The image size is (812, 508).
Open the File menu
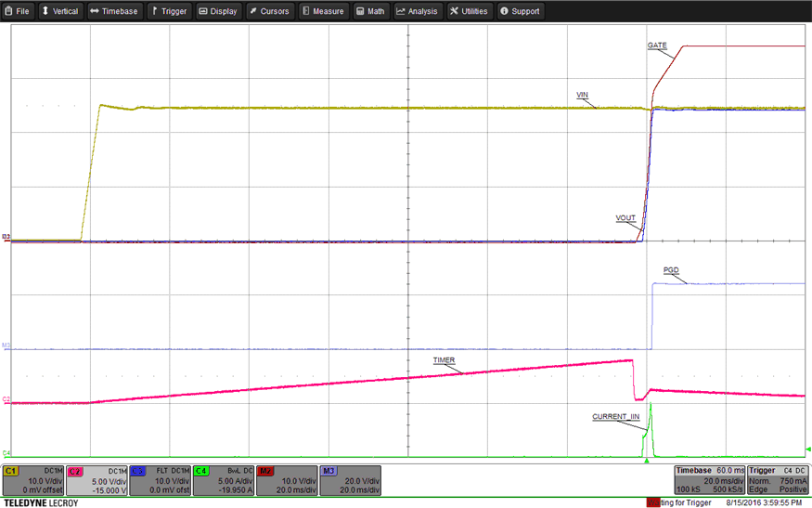19,11
